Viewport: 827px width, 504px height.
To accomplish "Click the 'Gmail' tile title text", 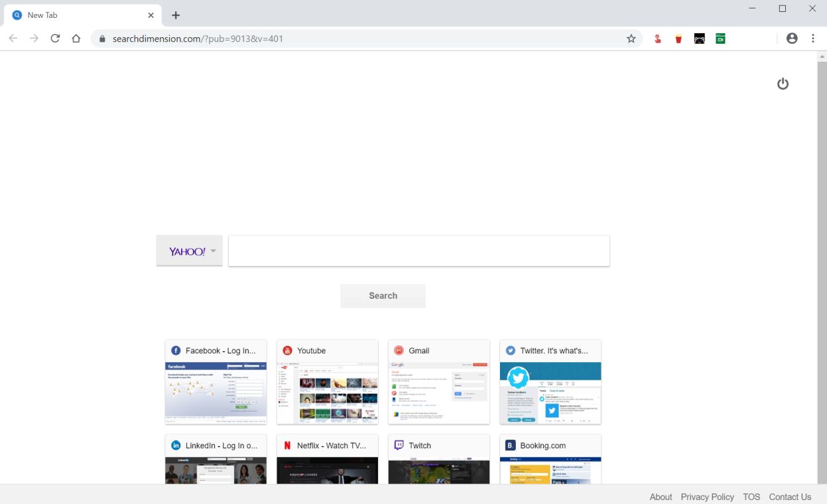I will pos(418,351).
